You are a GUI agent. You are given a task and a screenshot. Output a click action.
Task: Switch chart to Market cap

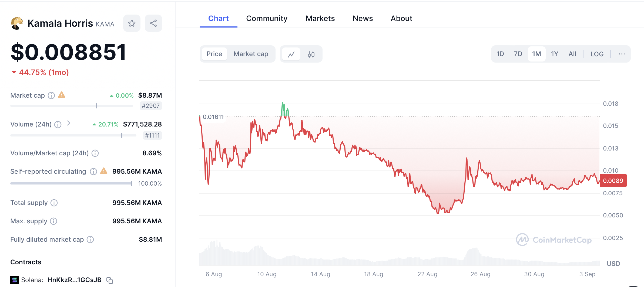251,54
